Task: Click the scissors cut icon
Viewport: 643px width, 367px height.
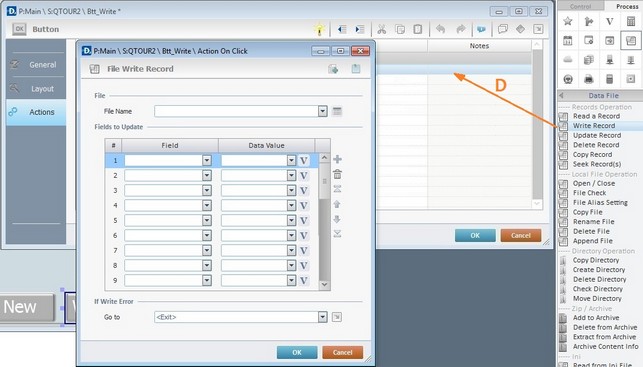Action: pyautogui.click(x=382, y=29)
